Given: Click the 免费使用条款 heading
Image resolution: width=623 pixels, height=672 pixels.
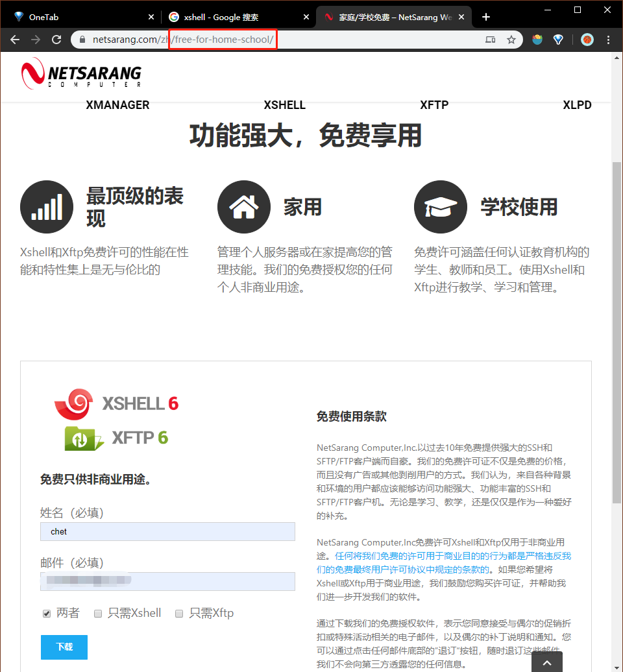Looking at the screenshot, I should click(352, 416).
